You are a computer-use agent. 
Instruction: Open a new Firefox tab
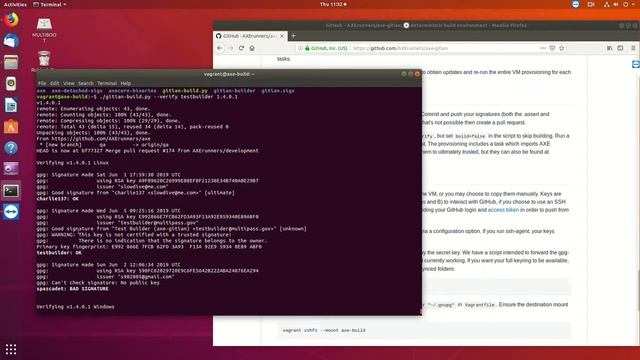(x=293, y=36)
